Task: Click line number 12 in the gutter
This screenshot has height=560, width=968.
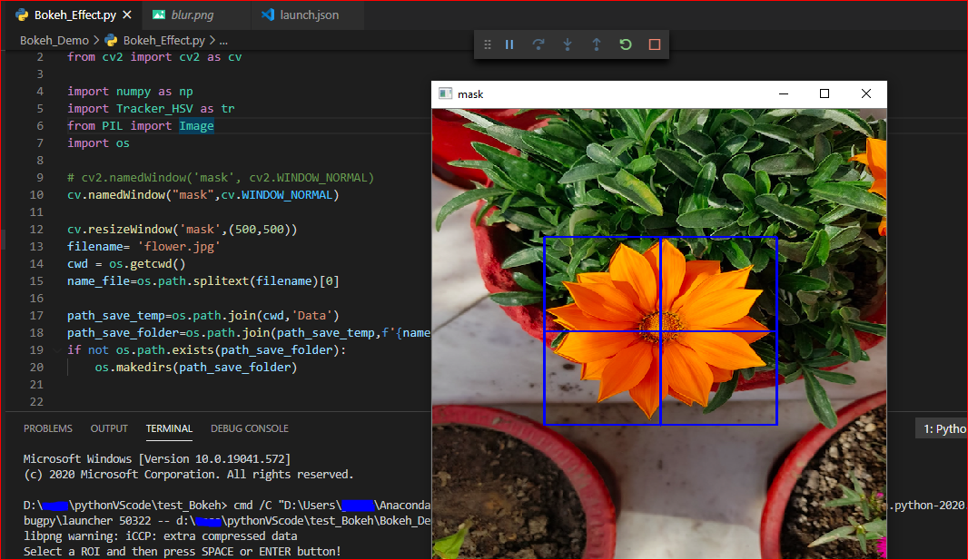Action: (x=36, y=229)
